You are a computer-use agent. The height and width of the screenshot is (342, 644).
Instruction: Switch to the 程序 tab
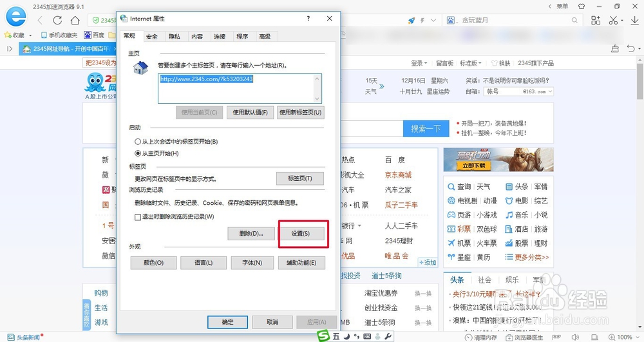point(242,37)
